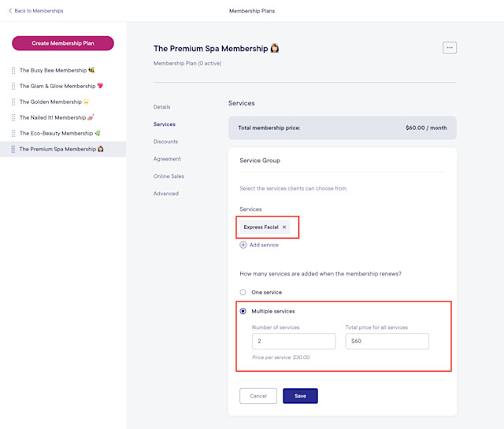This screenshot has height=429, width=504.
Task: Click drag handle of Eco-Beauty Membership
Action: [x=13, y=133]
